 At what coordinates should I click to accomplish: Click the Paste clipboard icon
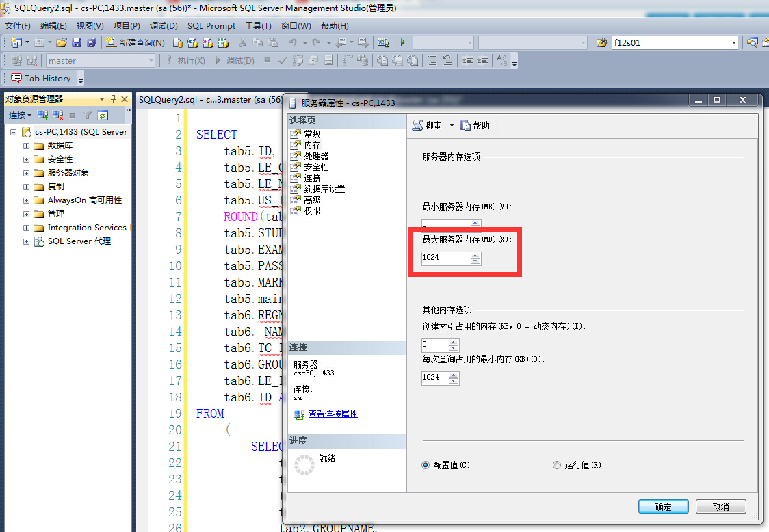tap(273, 42)
